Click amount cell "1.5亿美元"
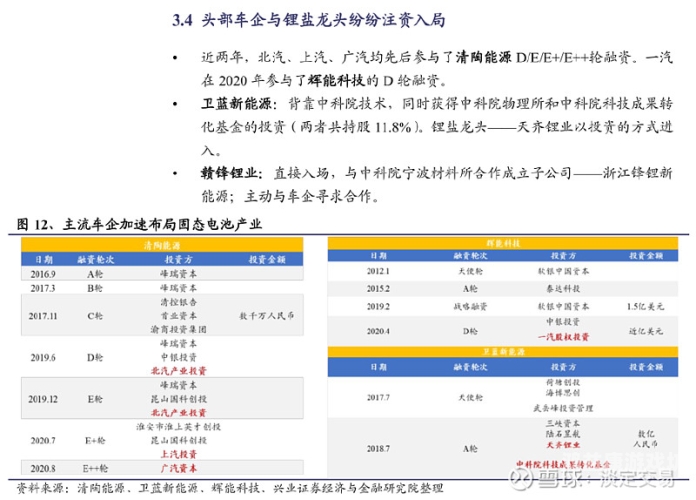Viewport: 696px width, 500px height. coord(646,306)
